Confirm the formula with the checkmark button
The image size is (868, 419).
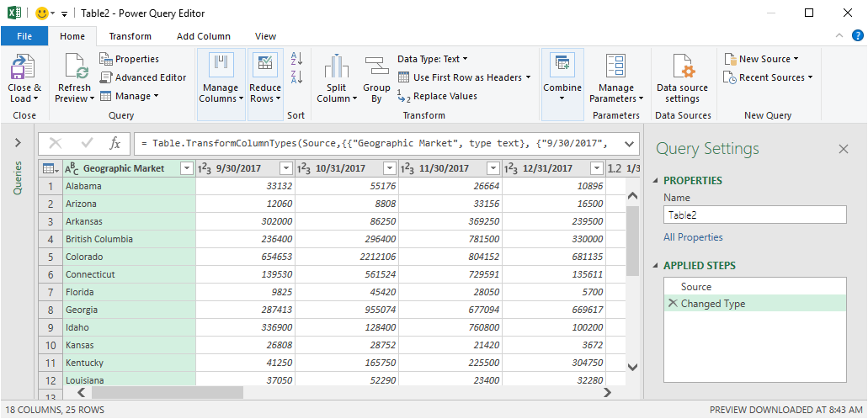[87, 143]
